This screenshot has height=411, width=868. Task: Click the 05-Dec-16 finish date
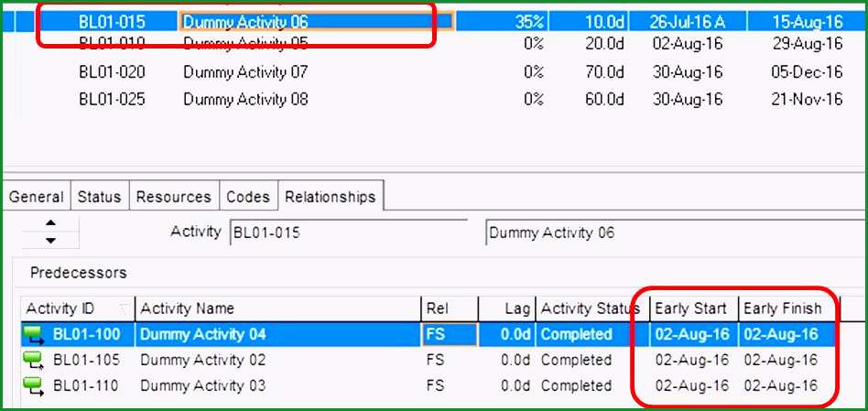click(x=807, y=72)
